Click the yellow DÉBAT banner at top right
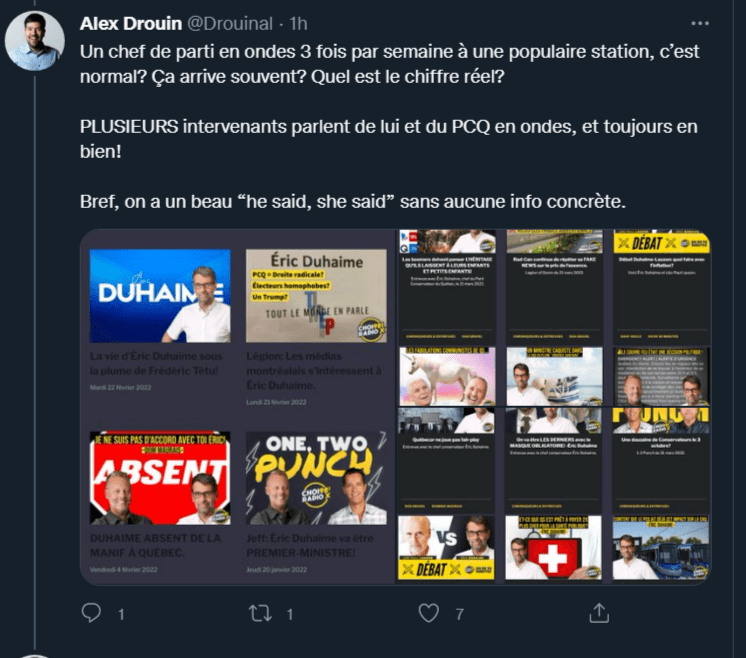Screen dimensions: 746x658 coord(661,243)
